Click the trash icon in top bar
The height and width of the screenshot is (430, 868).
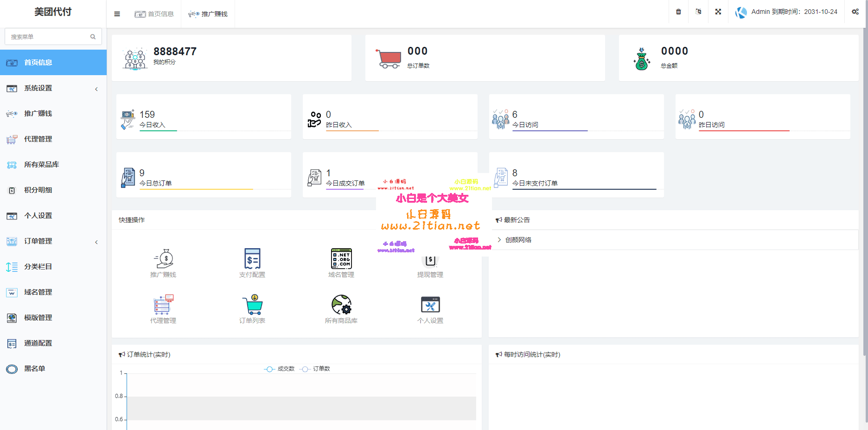(678, 12)
